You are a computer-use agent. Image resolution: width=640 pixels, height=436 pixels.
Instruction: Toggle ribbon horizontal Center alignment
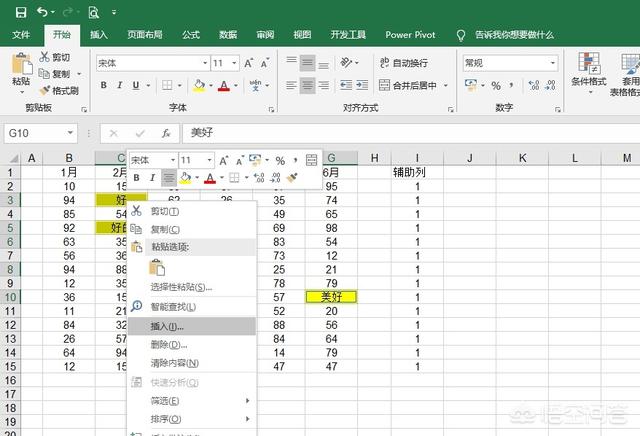pos(307,85)
